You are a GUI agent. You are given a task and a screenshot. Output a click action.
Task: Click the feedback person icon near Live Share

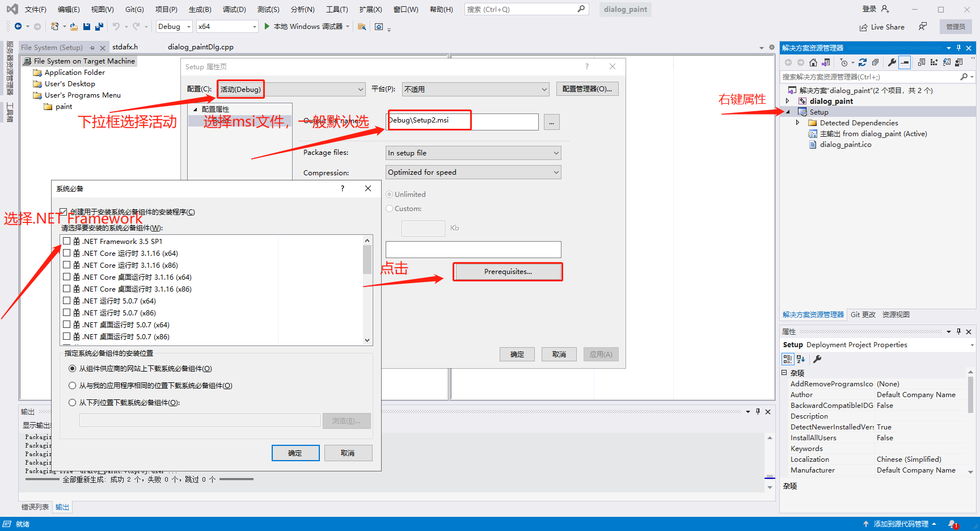click(923, 27)
